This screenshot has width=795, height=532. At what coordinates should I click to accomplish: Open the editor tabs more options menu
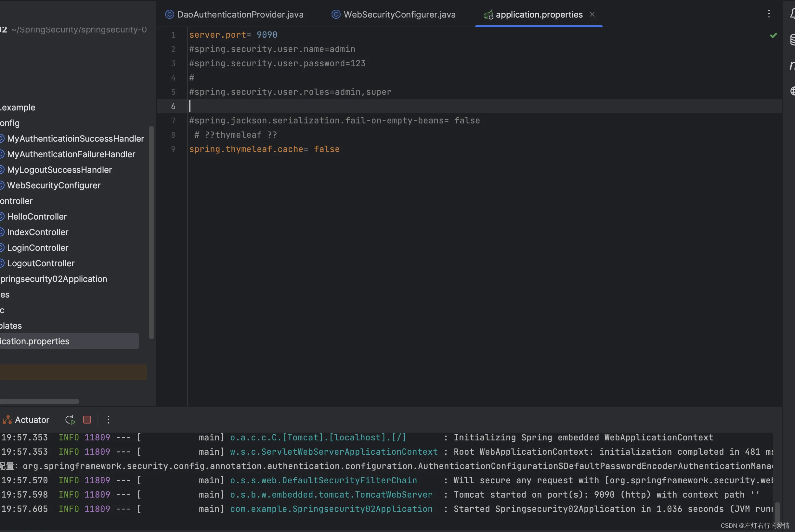click(x=769, y=14)
